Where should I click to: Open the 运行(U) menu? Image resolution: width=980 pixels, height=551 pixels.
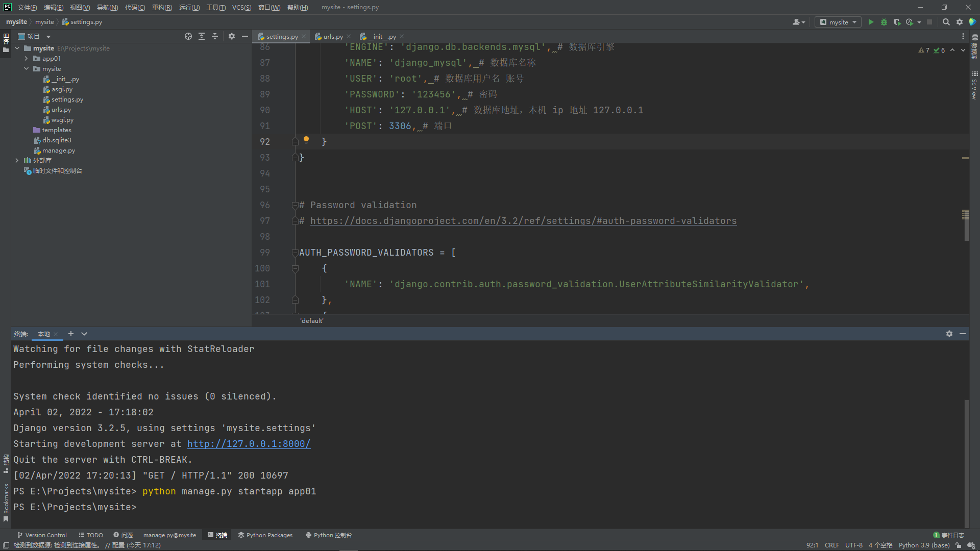[x=189, y=7]
